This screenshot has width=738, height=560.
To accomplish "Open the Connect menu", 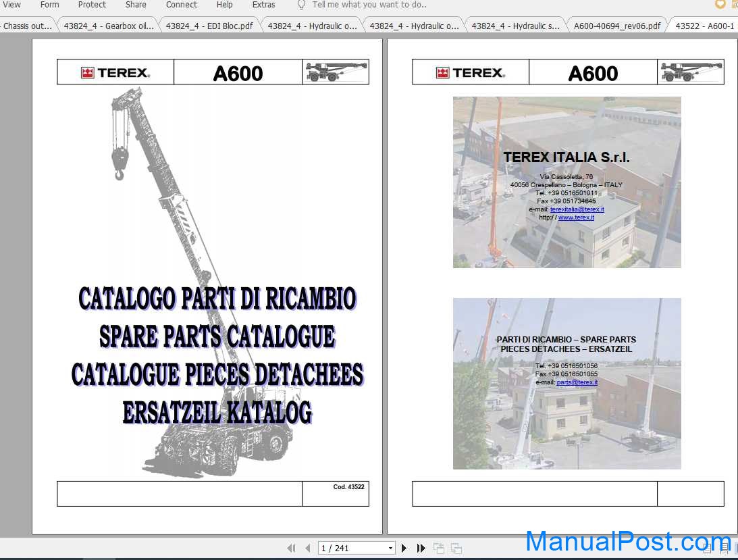I will pyautogui.click(x=181, y=5).
